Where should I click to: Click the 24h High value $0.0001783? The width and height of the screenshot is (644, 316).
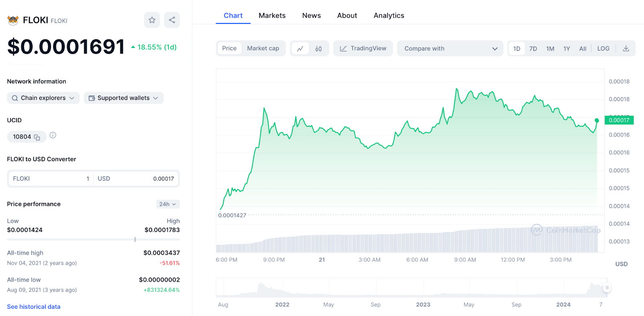pyautogui.click(x=162, y=230)
